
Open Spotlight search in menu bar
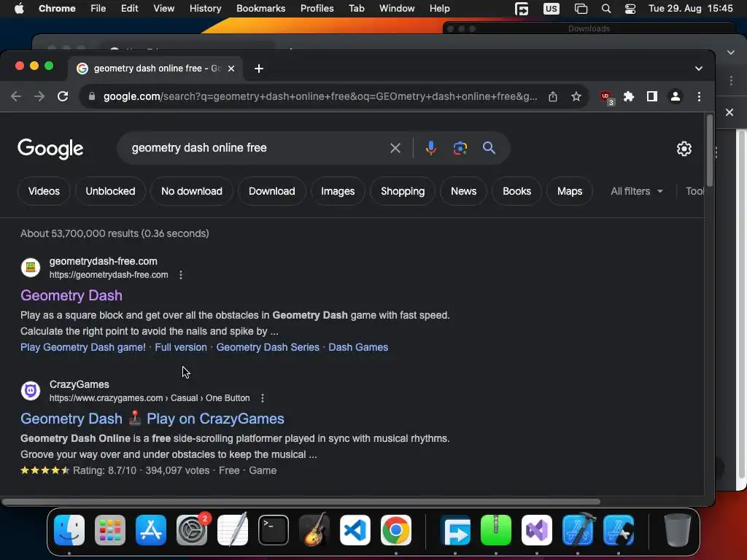point(606,9)
